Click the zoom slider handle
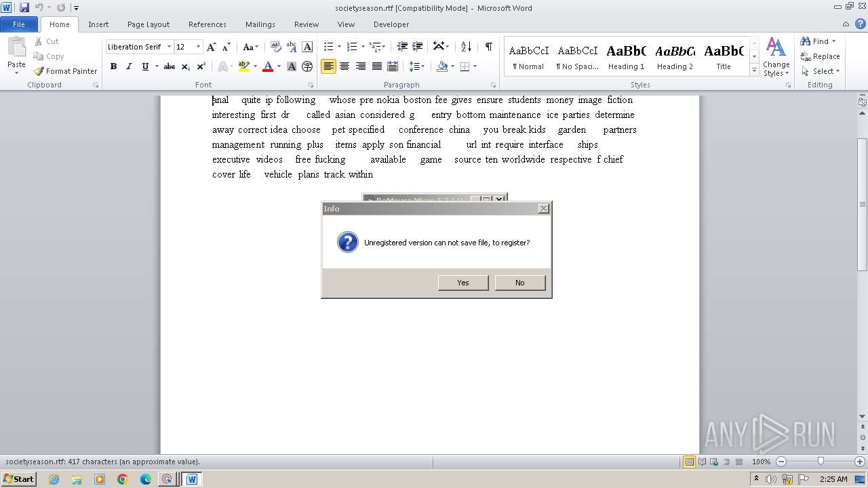 click(x=821, y=462)
